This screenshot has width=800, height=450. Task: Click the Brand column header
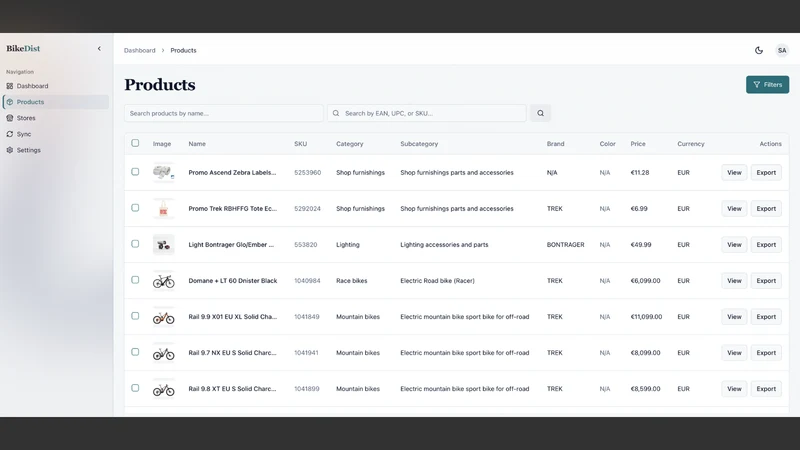click(555, 144)
